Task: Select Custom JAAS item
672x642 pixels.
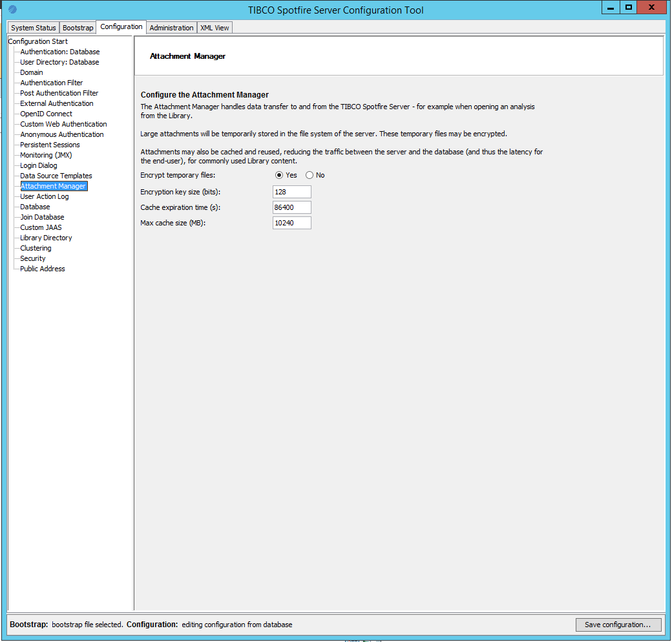Action: click(41, 227)
